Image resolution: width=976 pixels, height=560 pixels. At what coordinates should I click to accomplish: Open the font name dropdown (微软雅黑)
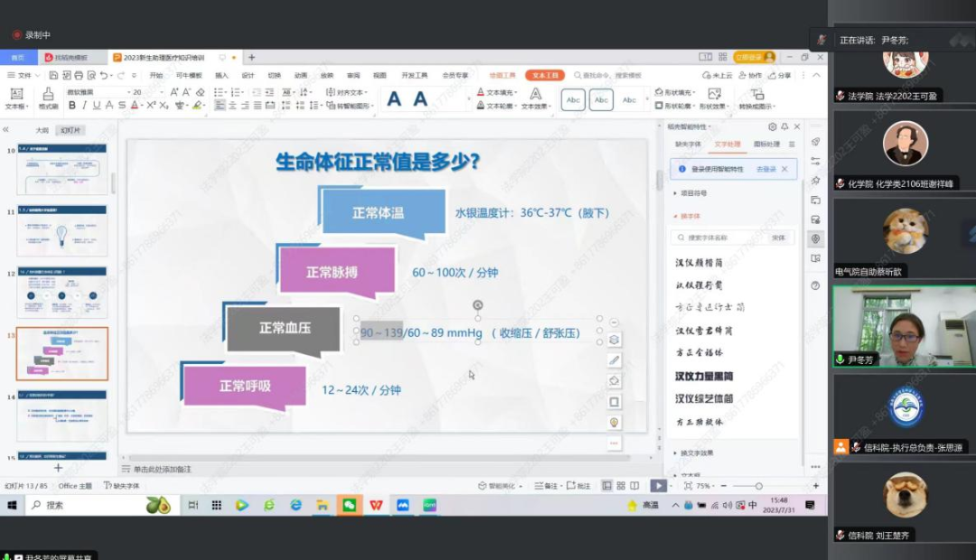[95, 92]
